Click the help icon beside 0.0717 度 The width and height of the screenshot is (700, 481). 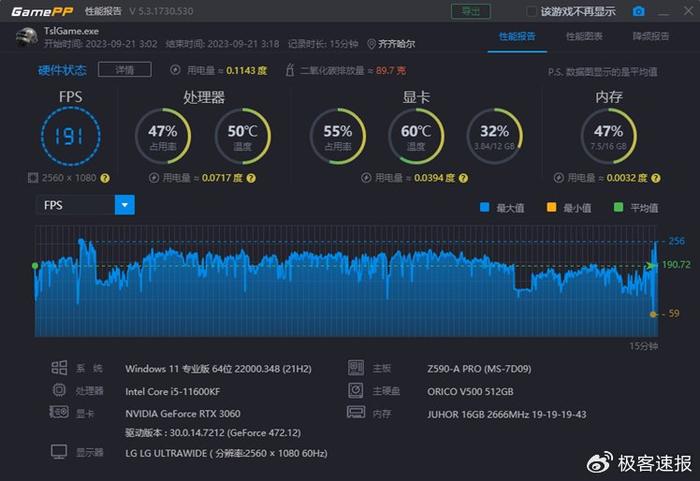251,178
